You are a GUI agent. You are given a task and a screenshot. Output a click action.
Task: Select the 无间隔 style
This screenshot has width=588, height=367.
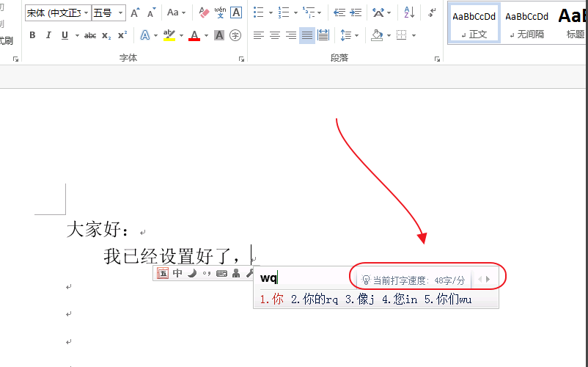tap(526, 23)
